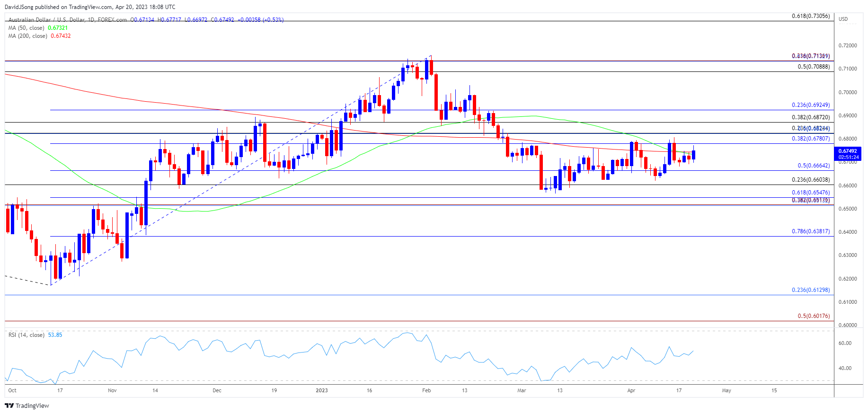Click the MA 200 value 0.67432

(61, 36)
